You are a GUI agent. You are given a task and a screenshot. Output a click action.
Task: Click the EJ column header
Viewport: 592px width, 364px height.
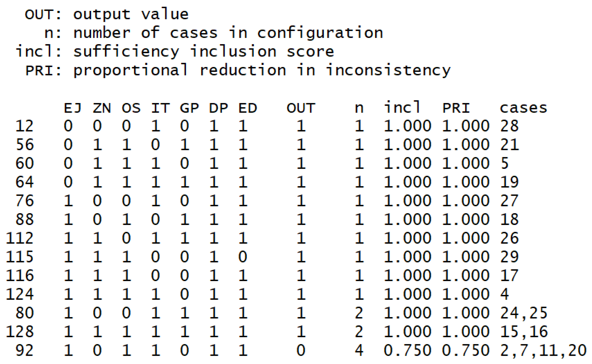pos(73,108)
